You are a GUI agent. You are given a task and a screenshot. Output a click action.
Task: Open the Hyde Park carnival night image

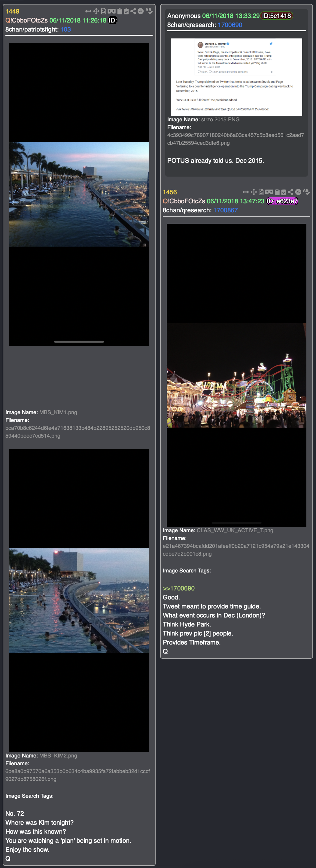point(236,375)
